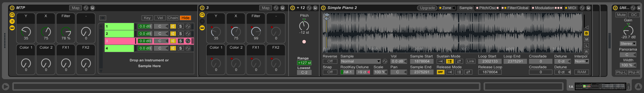
Task: Solo chain 2
Action: point(180,34)
